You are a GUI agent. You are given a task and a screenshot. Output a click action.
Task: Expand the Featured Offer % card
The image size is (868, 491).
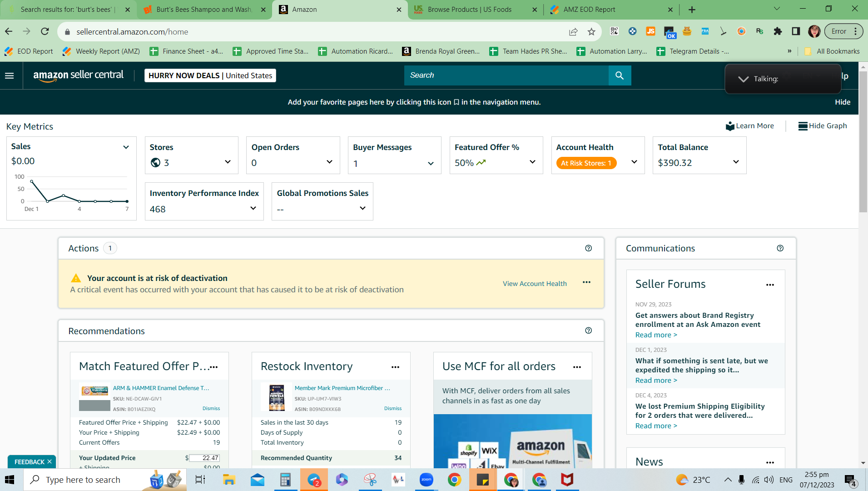point(532,162)
